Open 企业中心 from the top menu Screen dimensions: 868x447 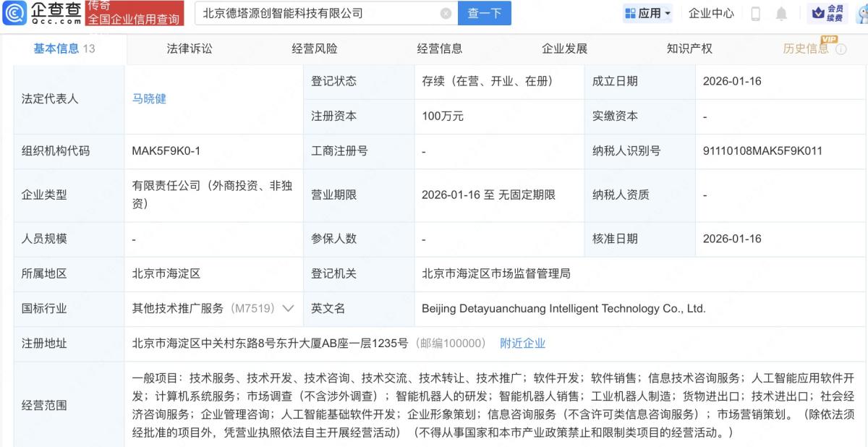tap(712, 12)
